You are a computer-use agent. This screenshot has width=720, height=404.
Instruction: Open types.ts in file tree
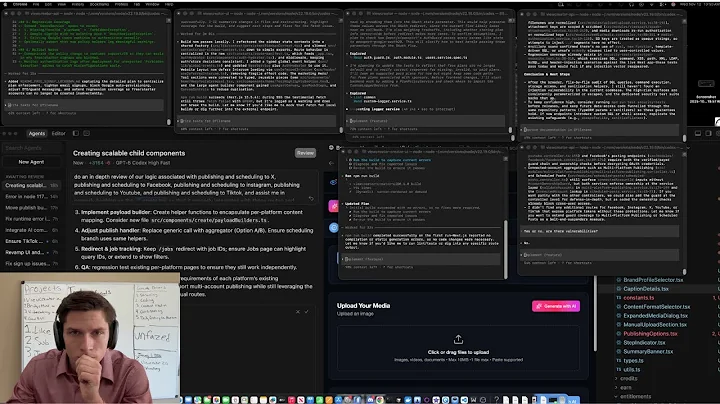point(633,360)
